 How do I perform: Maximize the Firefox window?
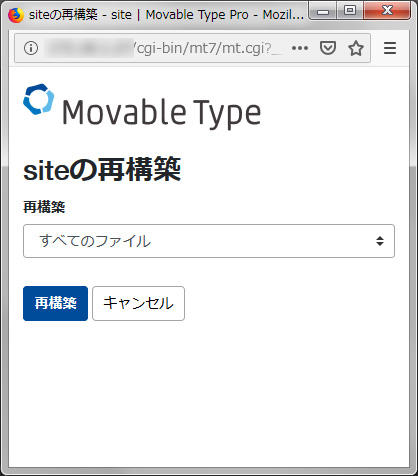coord(350,11)
